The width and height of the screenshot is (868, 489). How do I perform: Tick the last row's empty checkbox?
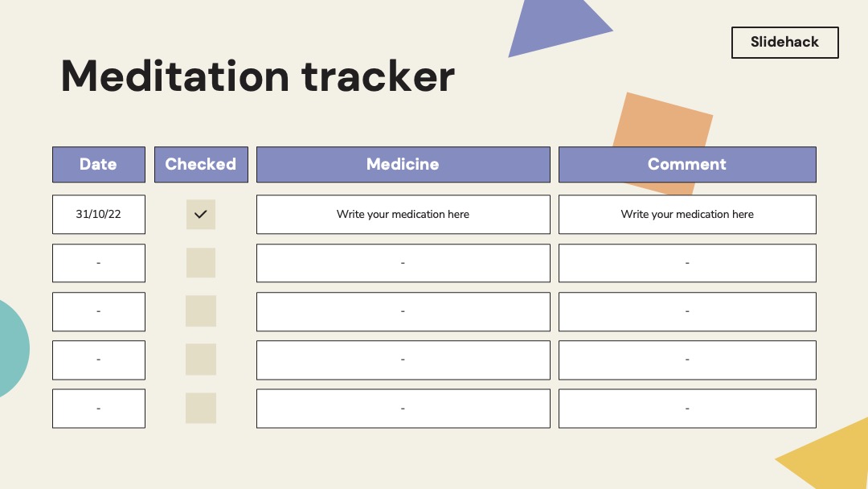(200, 408)
